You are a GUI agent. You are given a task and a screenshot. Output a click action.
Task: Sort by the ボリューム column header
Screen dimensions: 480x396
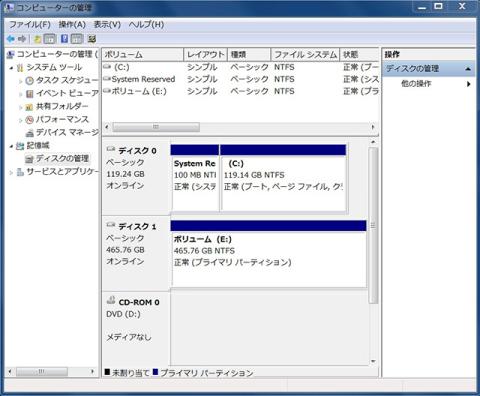[143, 54]
